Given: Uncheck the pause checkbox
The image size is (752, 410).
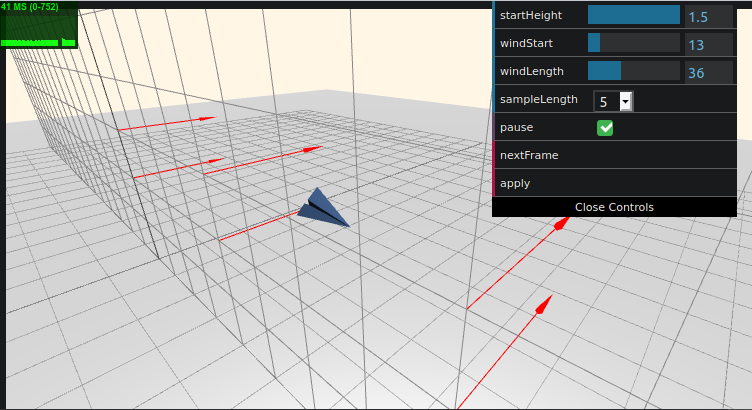Looking at the screenshot, I should pyautogui.click(x=605, y=128).
